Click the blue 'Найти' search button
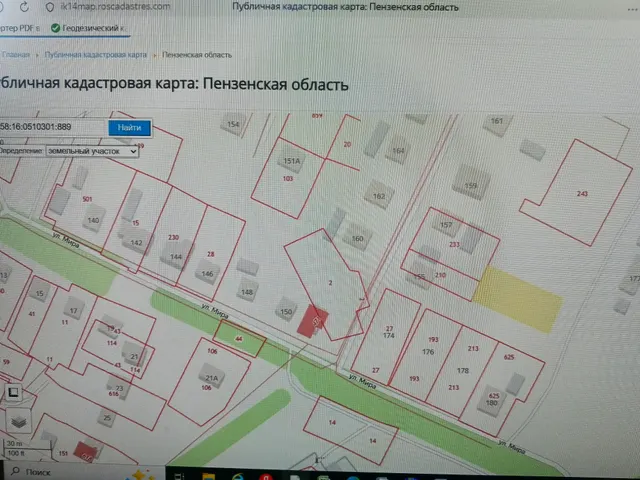Viewport: 640px width, 480px height. pos(129,128)
